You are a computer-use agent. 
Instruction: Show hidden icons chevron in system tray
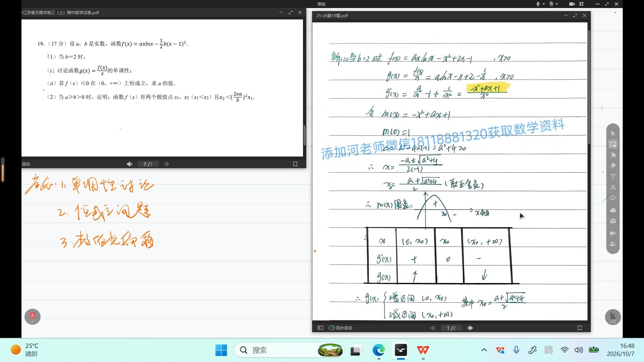(x=484, y=350)
